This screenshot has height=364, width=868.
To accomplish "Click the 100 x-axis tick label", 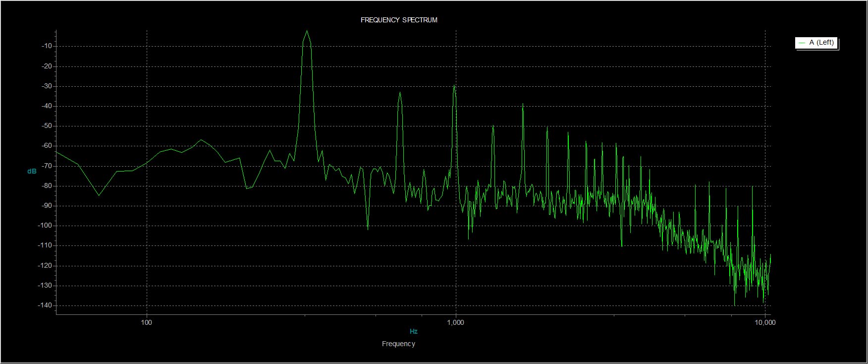I will coord(147,322).
